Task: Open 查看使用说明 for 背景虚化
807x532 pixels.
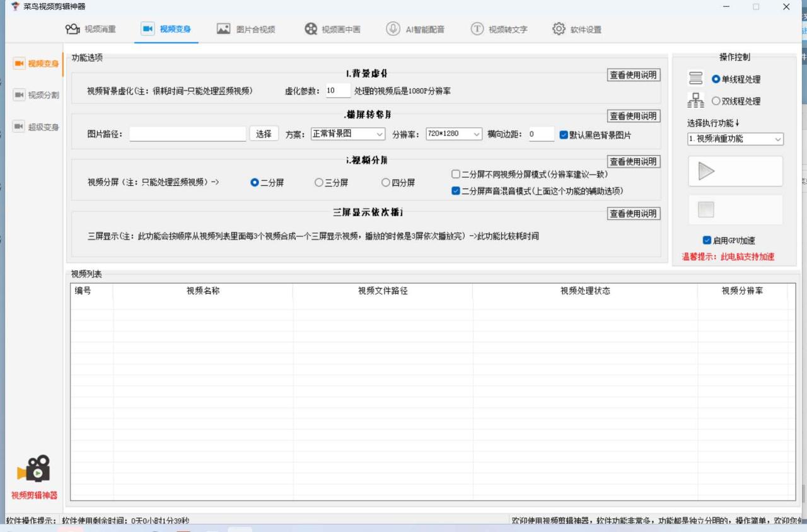Action: 633,74
